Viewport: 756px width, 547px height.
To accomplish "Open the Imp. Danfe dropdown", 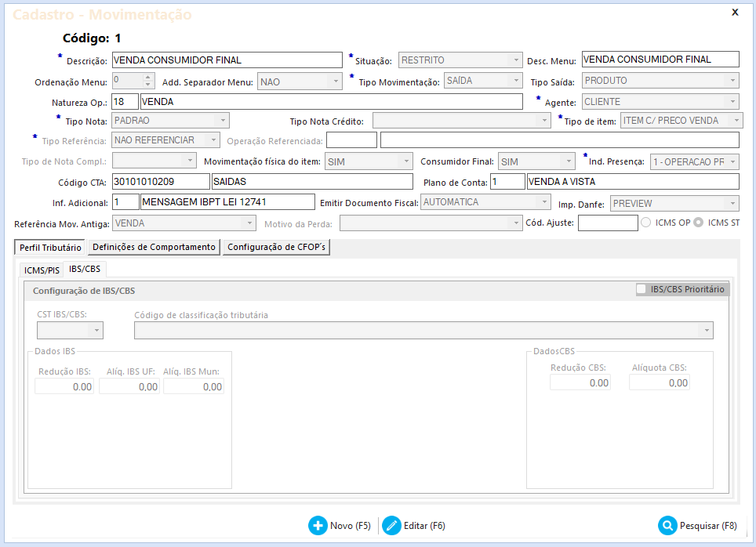I will point(732,204).
